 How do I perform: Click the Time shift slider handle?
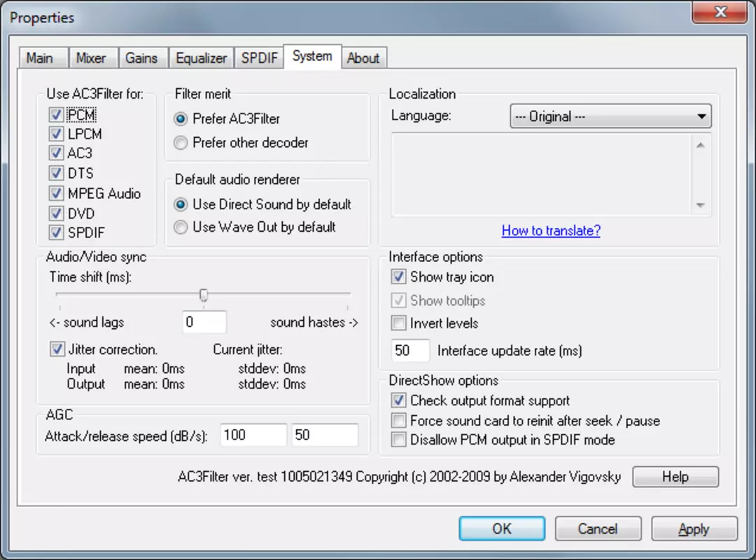point(204,295)
